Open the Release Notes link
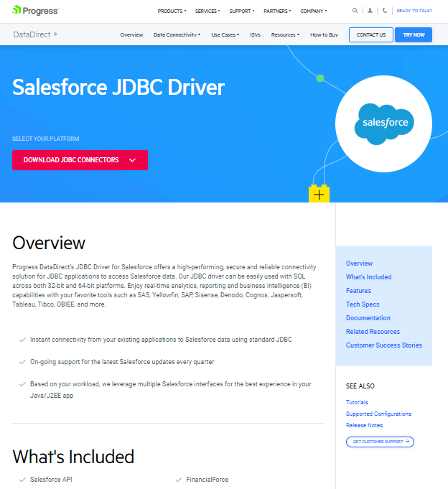The image size is (448, 489). pos(364,425)
